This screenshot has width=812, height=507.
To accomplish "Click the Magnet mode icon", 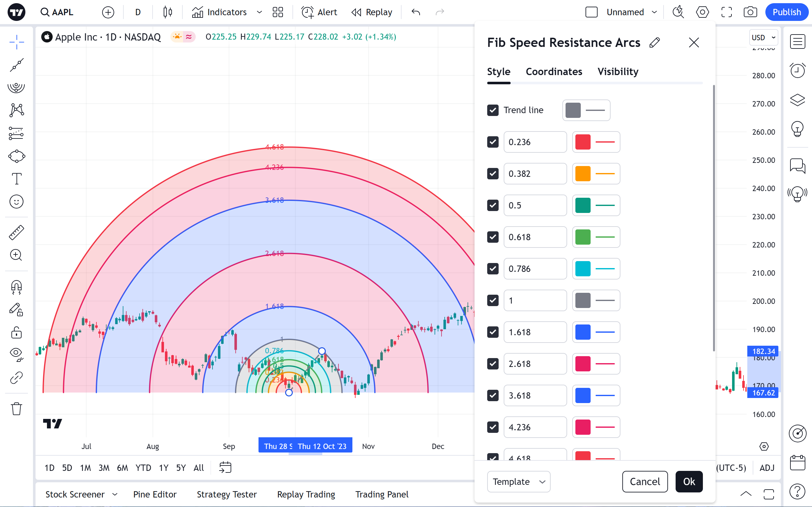I will (16, 287).
